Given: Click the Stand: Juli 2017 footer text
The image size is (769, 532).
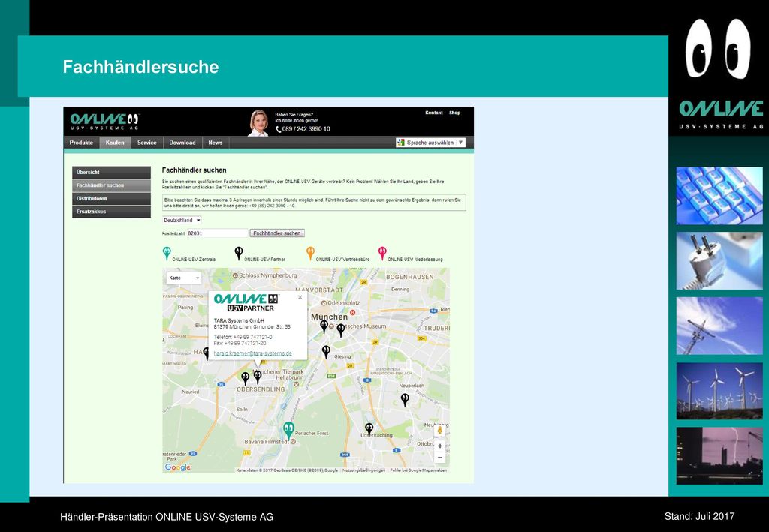Looking at the screenshot, I should [x=699, y=515].
